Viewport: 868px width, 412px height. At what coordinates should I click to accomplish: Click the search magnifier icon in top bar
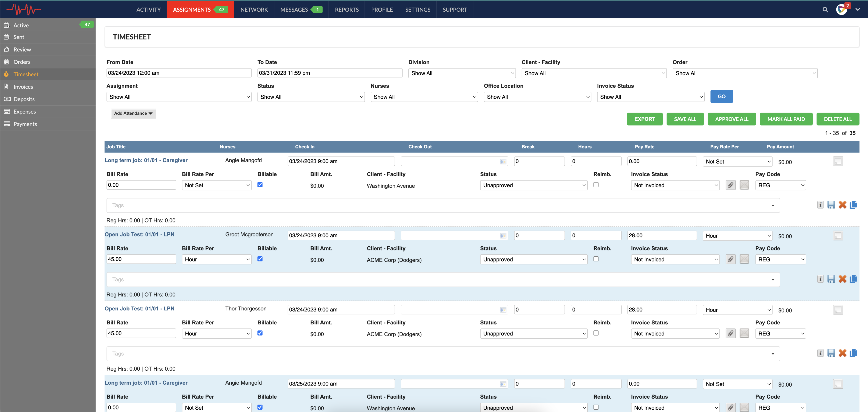click(x=825, y=10)
